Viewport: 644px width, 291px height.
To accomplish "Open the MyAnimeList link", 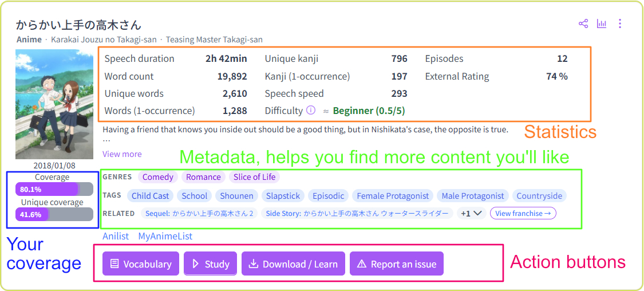I will (165, 237).
